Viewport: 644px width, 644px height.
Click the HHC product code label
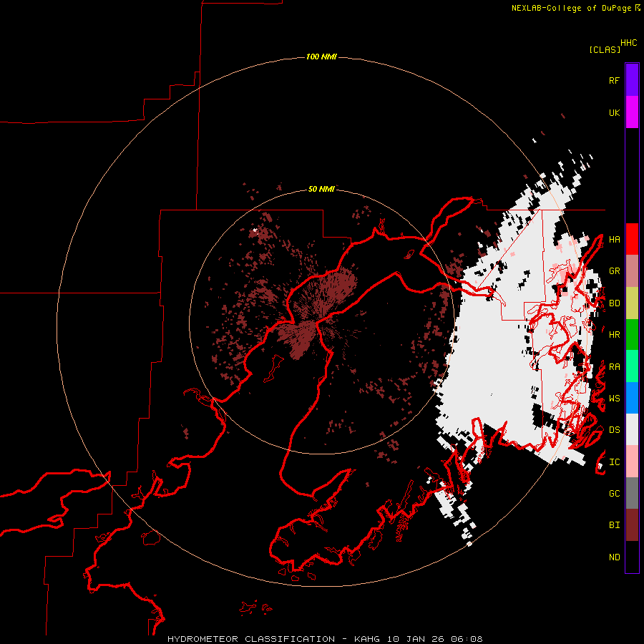pyautogui.click(x=628, y=43)
